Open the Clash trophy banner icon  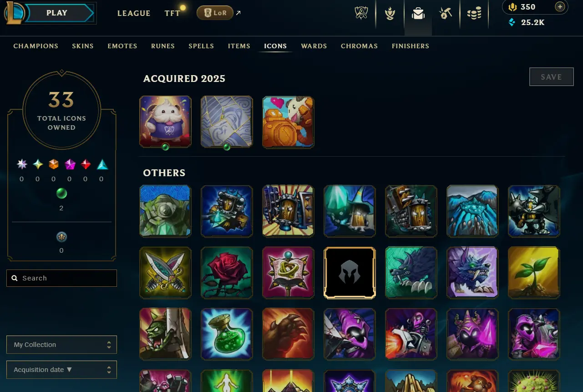pos(361,13)
